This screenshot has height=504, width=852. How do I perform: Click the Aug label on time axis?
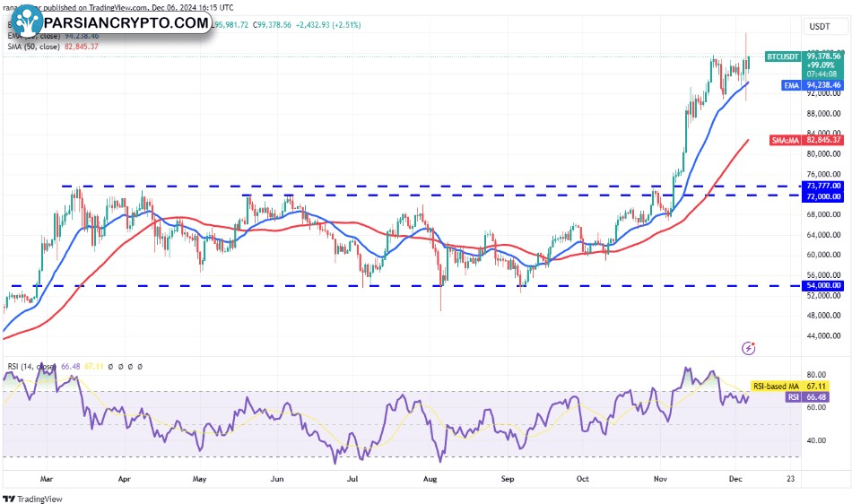[x=430, y=479]
